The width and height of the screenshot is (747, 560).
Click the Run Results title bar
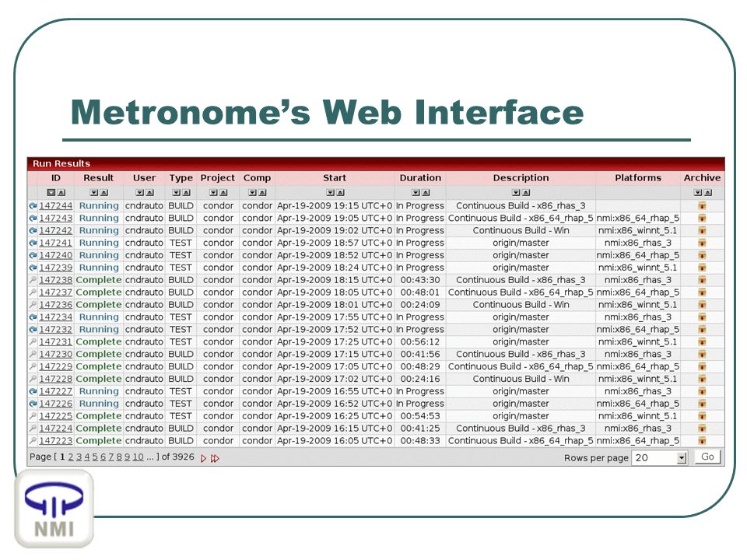pyautogui.click(x=376, y=164)
